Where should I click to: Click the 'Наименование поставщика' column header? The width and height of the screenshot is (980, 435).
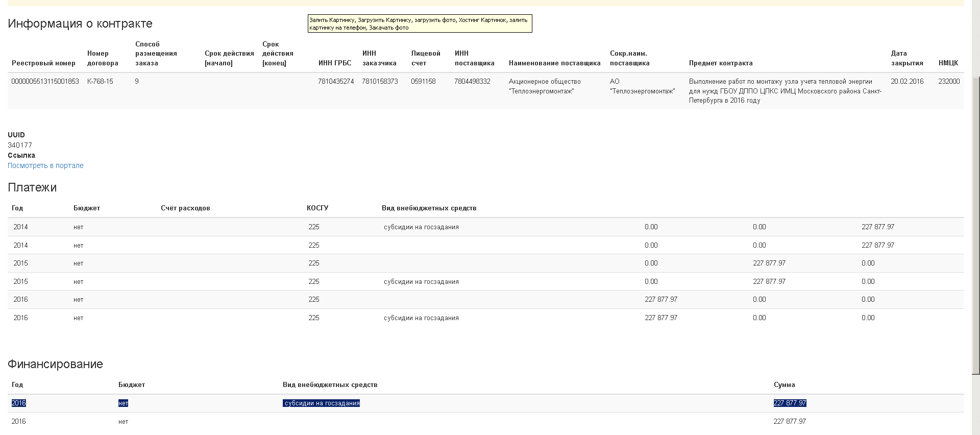554,63
